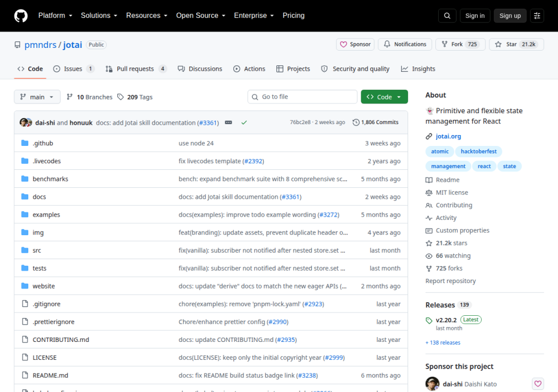The image size is (558, 392).
Task: Click the dai-shi avatar in commit header
Action: pos(25,122)
